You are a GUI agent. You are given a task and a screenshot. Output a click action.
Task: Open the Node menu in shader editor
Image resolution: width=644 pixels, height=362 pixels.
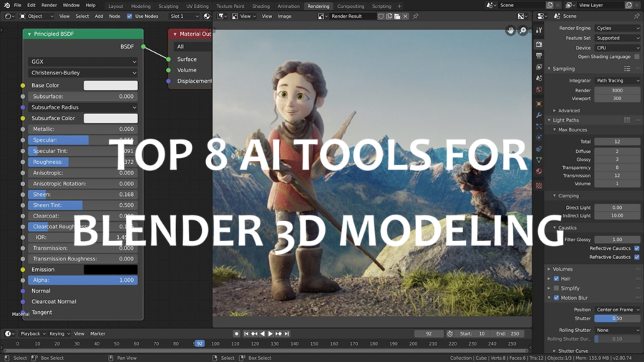click(114, 16)
